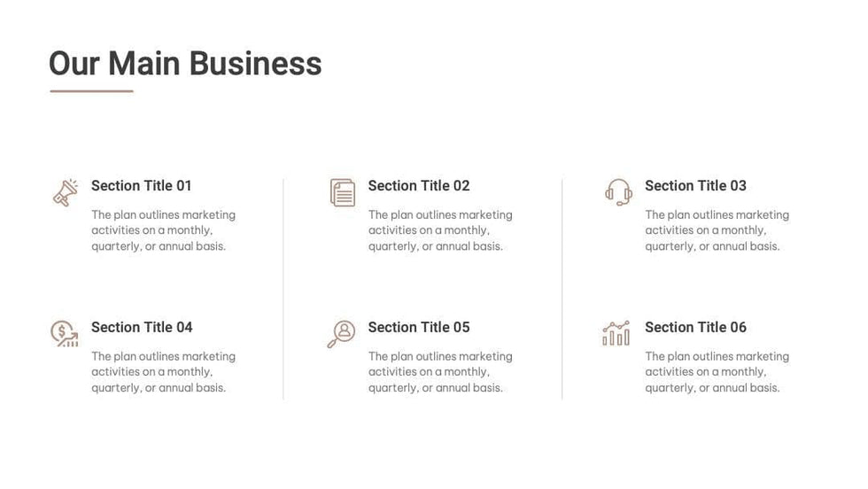Click the person search icon beside Section Title 05
This screenshot has height=489, width=868.
(341, 334)
